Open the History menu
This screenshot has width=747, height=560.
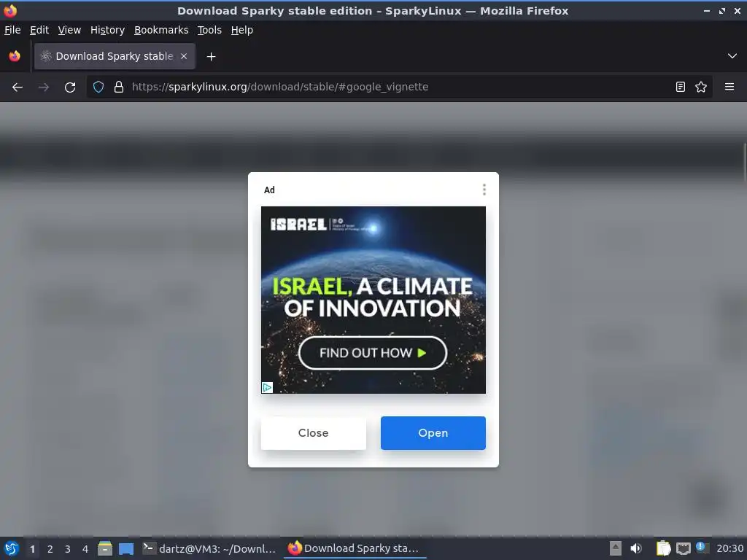coord(108,30)
